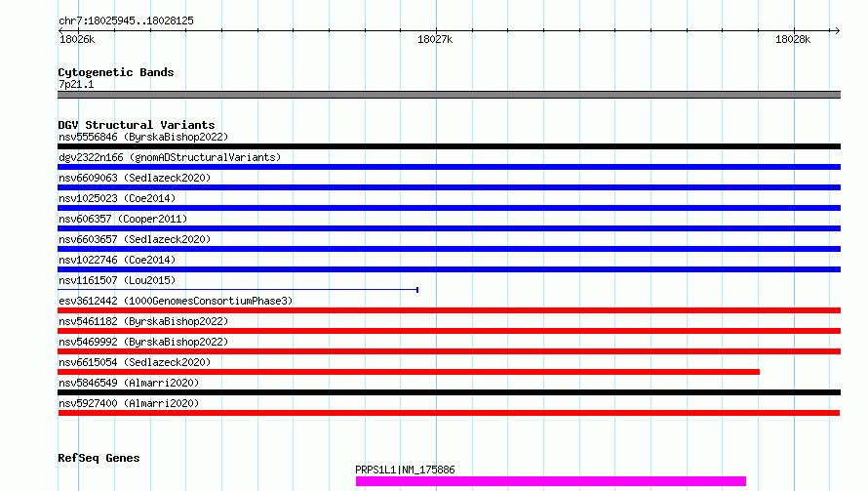Click the nsv5927400 (Almarri2020) label
Screen dimensions: 868x491
129,403
